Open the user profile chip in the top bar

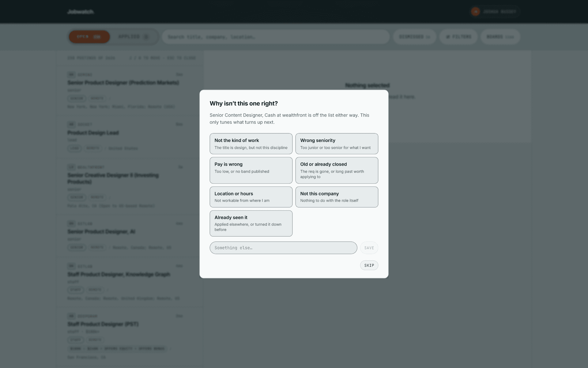[495, 12]
